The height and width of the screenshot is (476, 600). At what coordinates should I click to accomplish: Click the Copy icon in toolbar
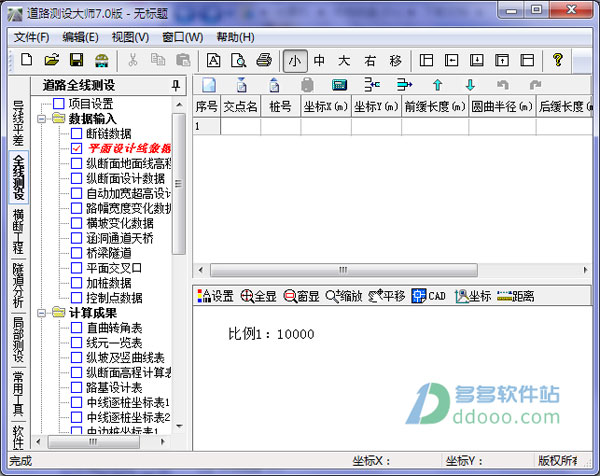click(158, 60)
